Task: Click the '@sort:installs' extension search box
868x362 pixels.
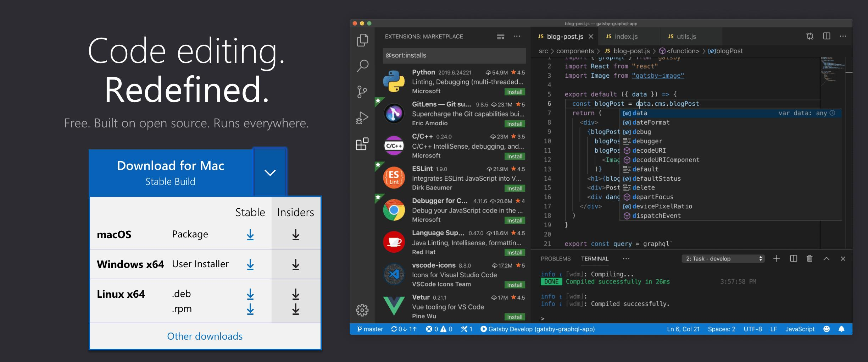Action: [x=454, y=55]
